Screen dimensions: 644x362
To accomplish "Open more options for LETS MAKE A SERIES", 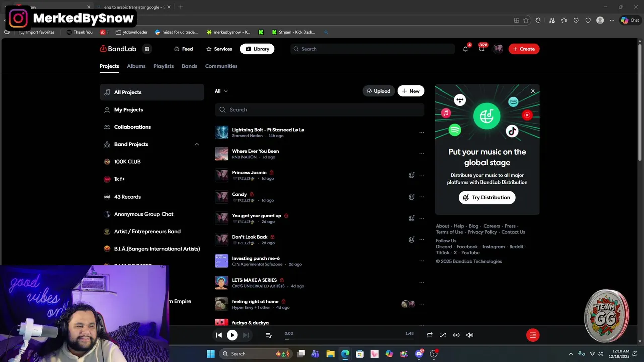I will [x=422, y=283].
